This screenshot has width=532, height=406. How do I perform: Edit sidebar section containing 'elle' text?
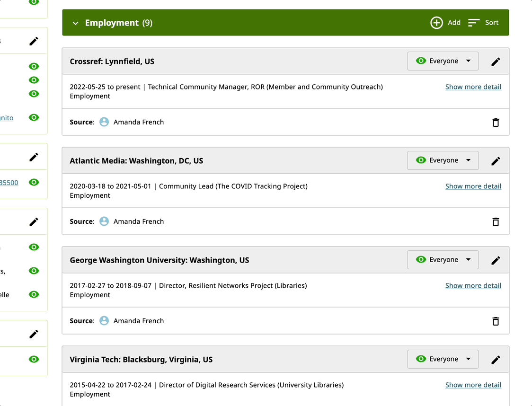pyautogui.click(x=34, y=222)
